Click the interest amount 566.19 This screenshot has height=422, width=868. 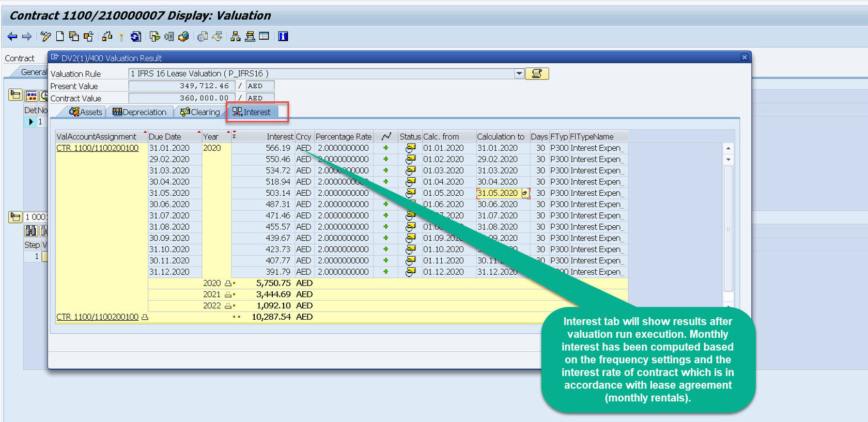coord(278,148)
